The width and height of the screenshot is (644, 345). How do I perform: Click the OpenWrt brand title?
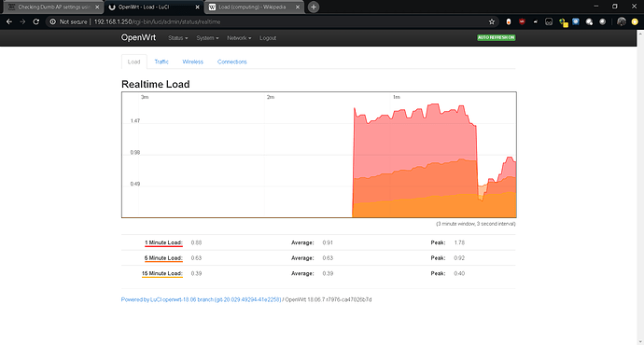click(x=138, y=37)
